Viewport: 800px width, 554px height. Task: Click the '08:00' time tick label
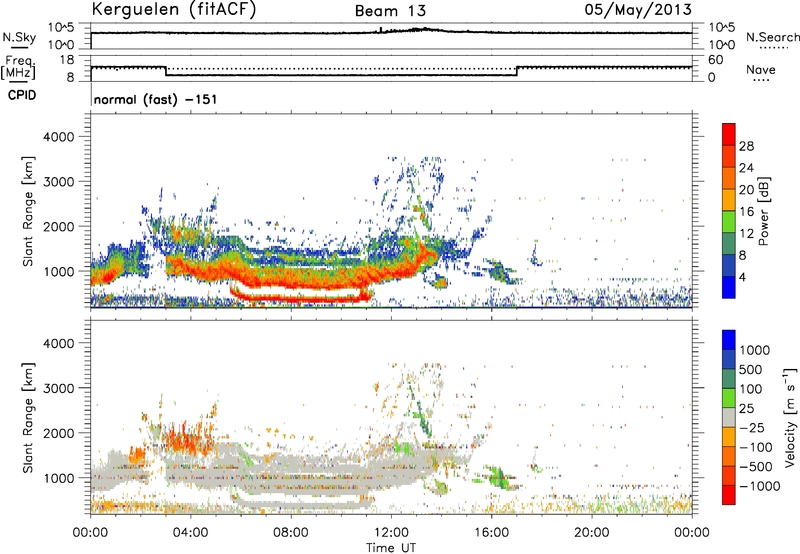[291, 533]
